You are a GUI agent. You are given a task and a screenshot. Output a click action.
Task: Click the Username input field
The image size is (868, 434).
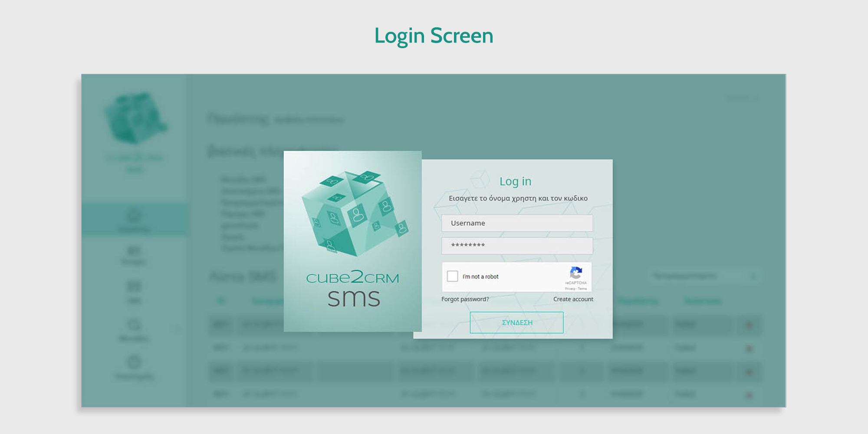click(517, 223)
